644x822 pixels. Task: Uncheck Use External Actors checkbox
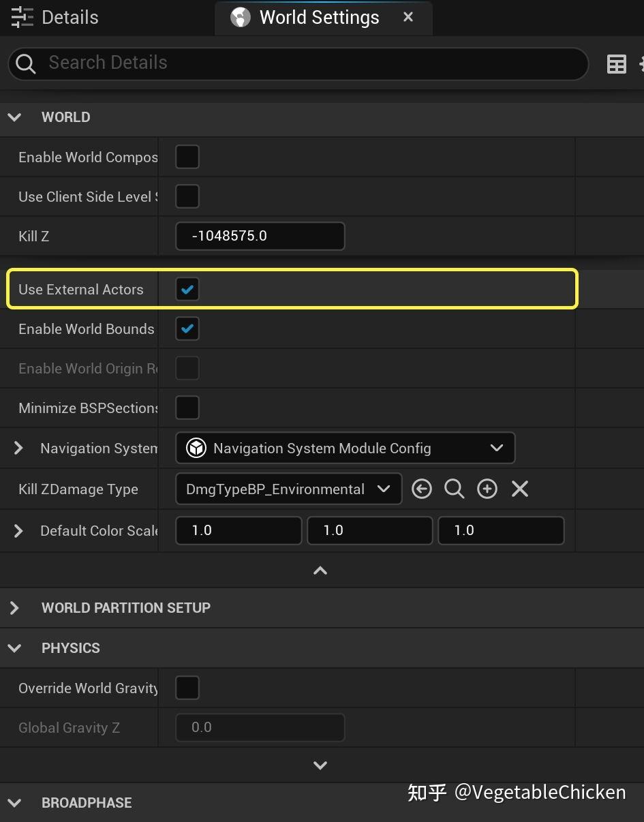tap(187, 289)
